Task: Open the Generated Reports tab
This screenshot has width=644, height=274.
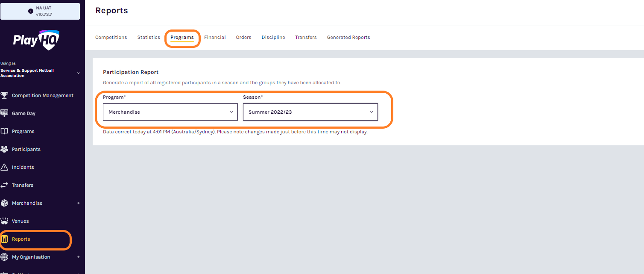Action: (348, 37)
